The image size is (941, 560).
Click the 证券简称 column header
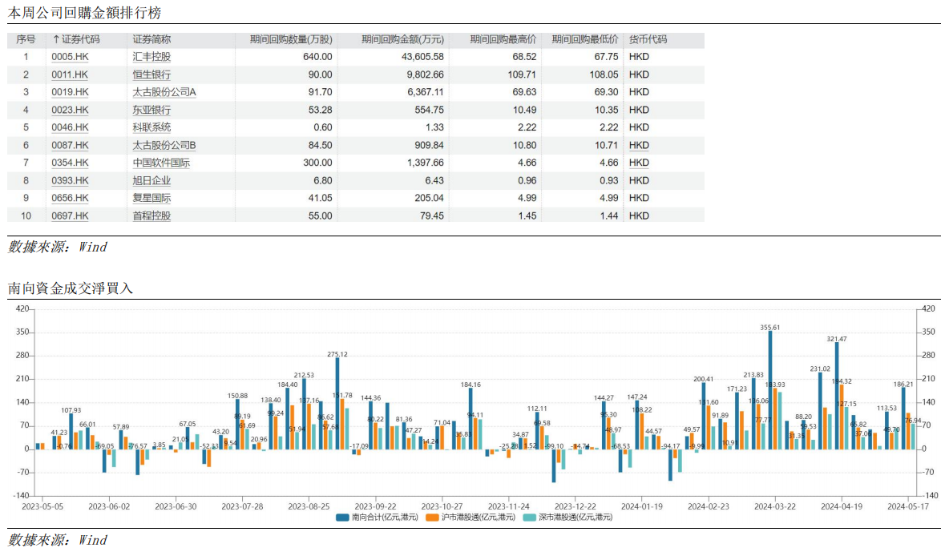[x=151, y=39]
